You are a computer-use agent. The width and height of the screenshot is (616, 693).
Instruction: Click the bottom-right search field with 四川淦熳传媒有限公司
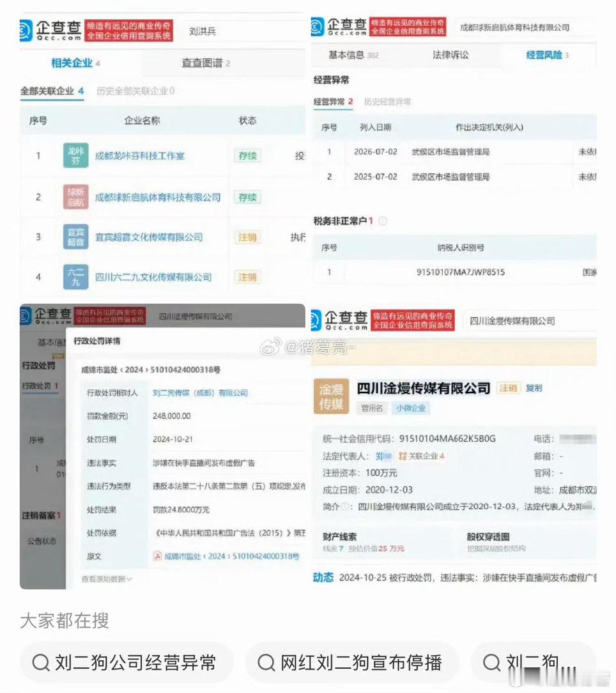[530, 321]
